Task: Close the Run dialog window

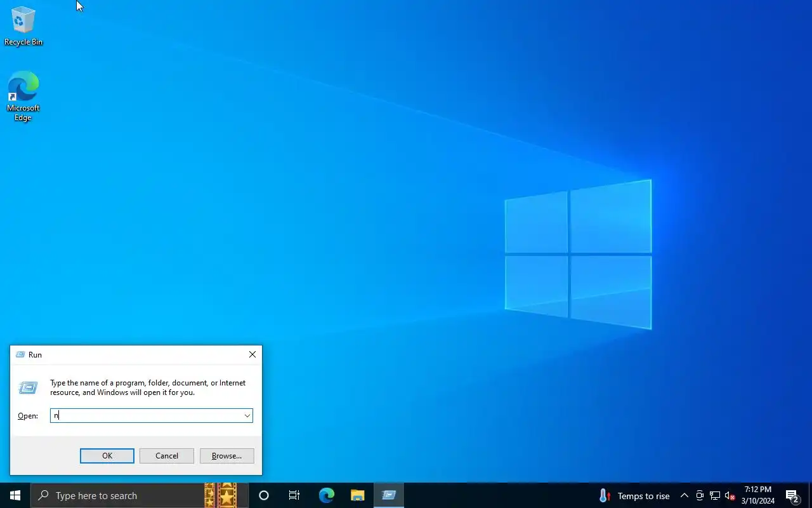Action: click(252, 354)
